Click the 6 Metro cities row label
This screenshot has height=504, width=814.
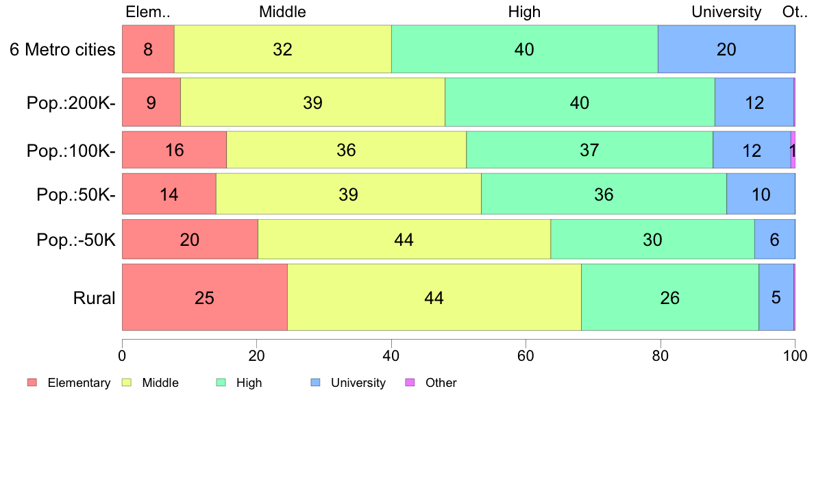click(62, 49)
